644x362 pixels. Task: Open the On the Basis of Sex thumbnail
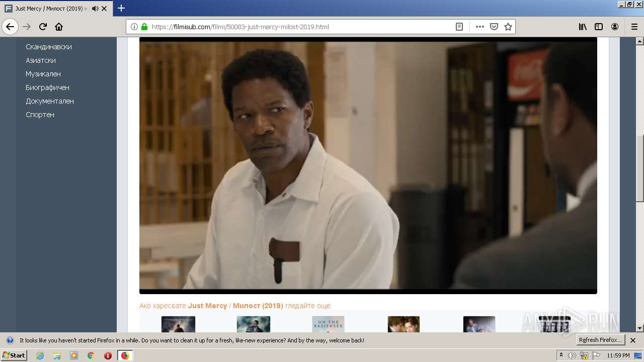[x=328, y=324]
